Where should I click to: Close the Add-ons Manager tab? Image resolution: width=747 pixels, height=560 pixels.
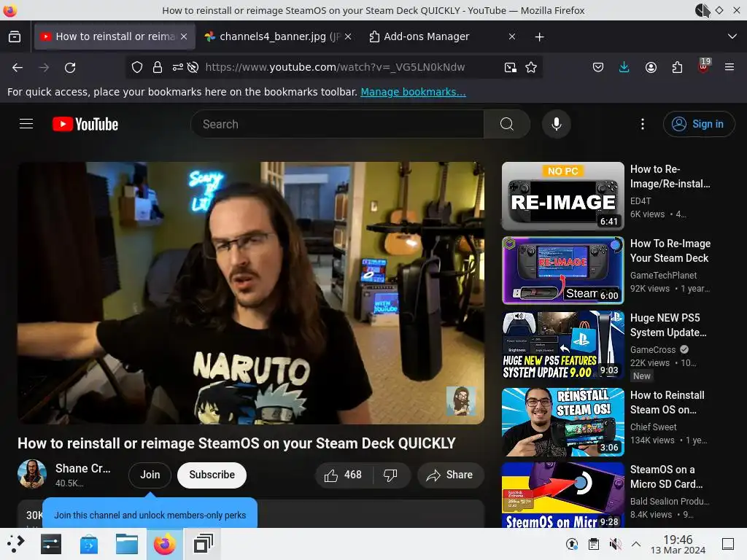point(512,36)
